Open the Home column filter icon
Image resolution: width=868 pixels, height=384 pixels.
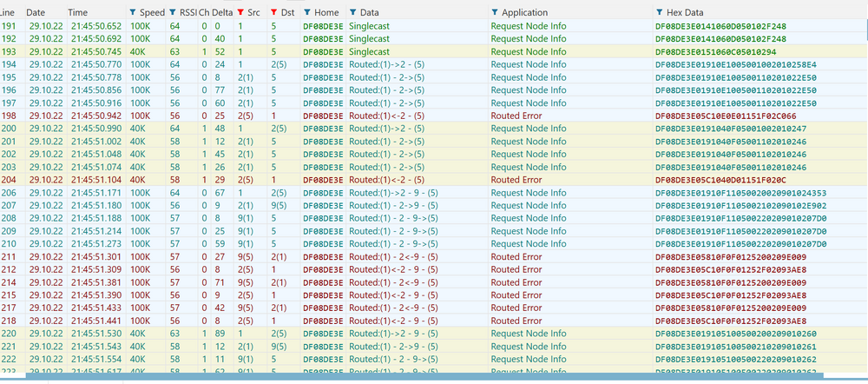tap(306, 13)
